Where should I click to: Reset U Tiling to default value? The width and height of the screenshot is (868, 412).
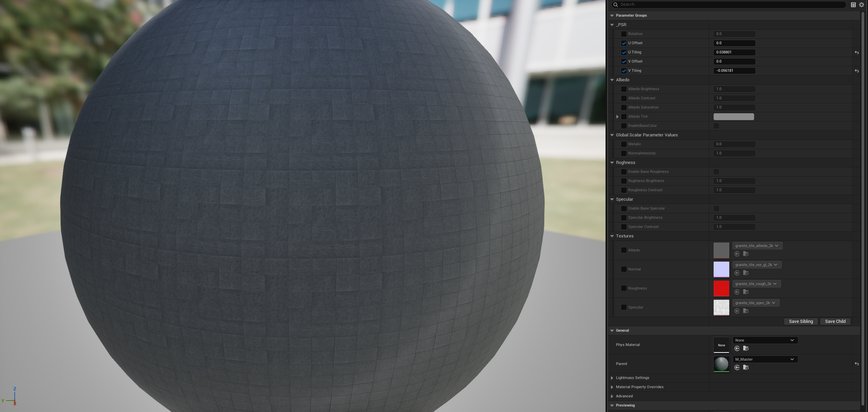[x=856, y=52]
